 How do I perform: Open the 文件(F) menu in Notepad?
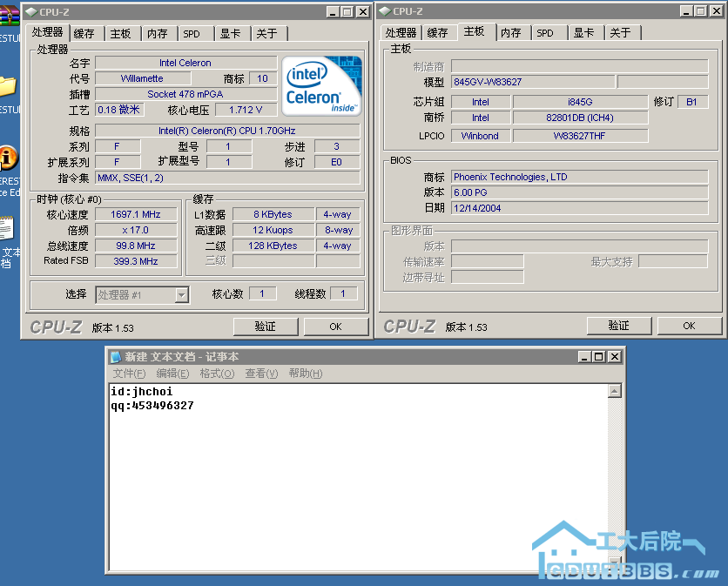(x=129, y=374)
